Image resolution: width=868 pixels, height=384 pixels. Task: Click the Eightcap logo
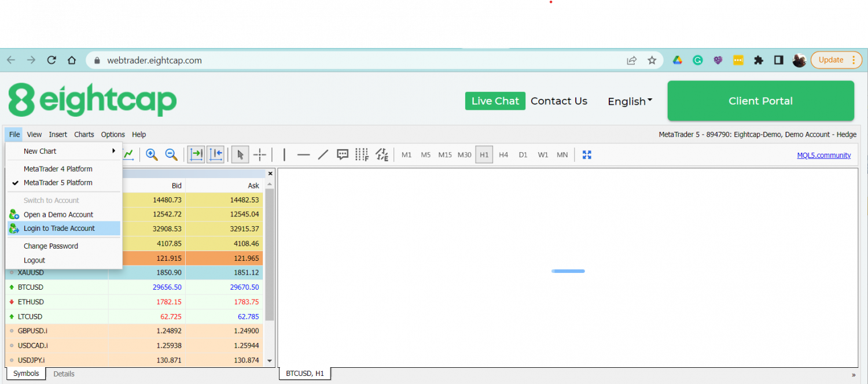click(93, 100)
